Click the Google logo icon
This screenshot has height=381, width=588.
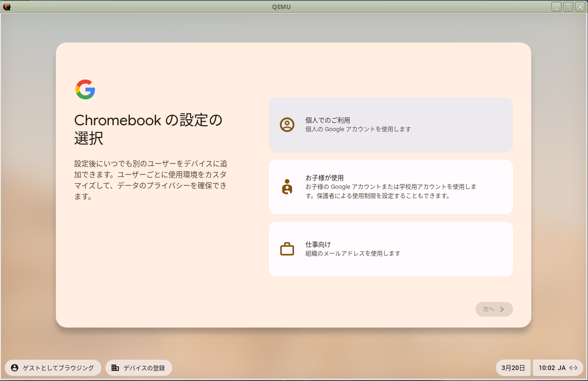coord(85,90)
